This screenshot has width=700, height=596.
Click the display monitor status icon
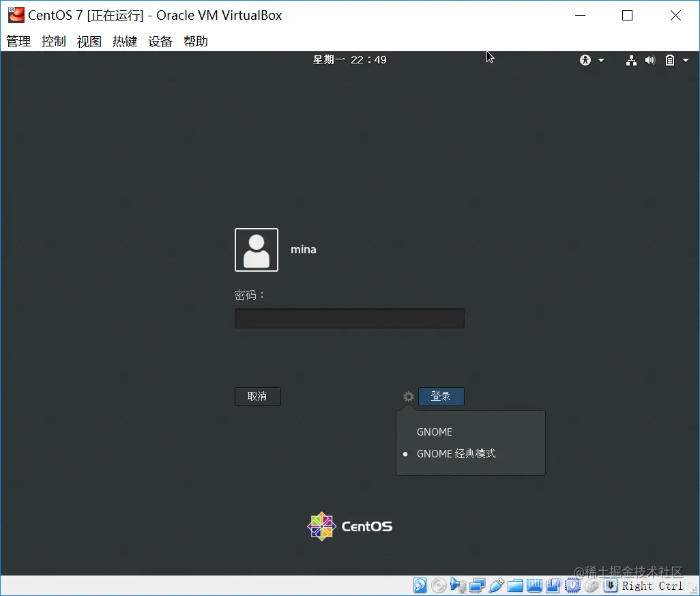[x=534, y=585]
